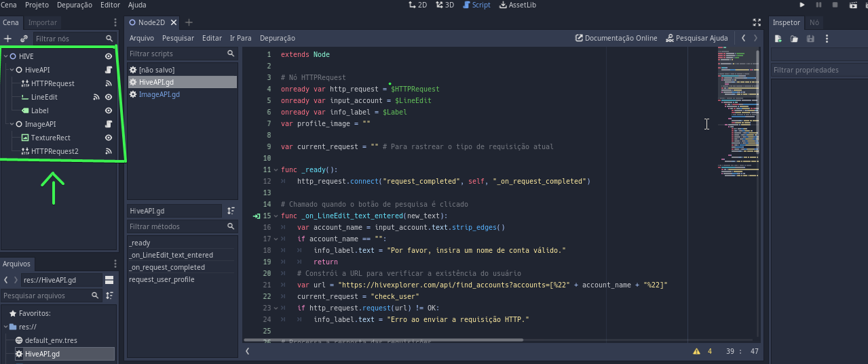
Task: Open Scene dock three-dot options menu
Action: [115, 23]
